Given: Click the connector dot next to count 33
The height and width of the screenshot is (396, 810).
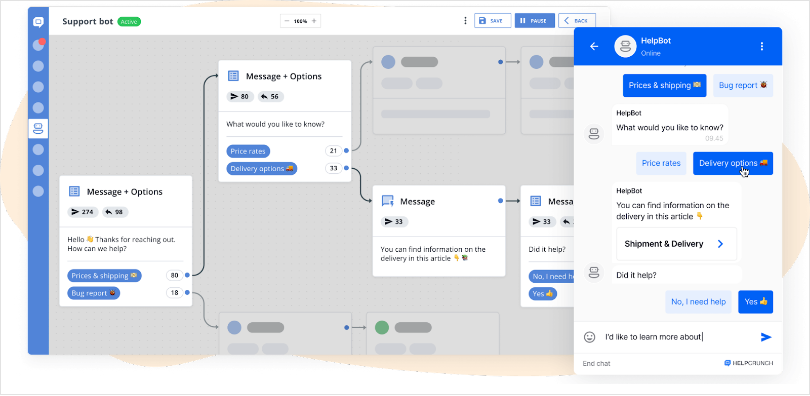Looking at the screenshot, I should 346,168.
